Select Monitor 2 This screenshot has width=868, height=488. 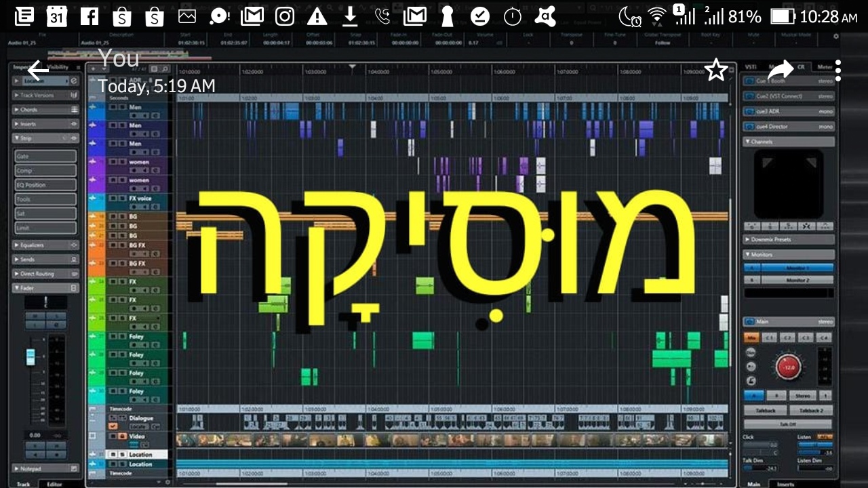[797, 280]
